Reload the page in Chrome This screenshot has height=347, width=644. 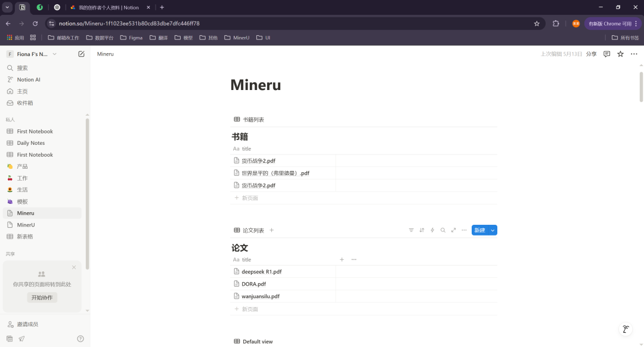pos(35,24)
